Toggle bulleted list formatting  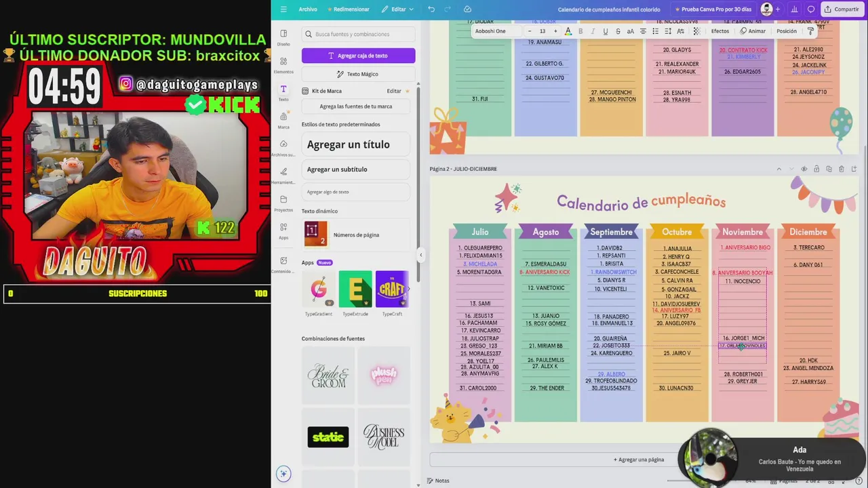point(655,31)
